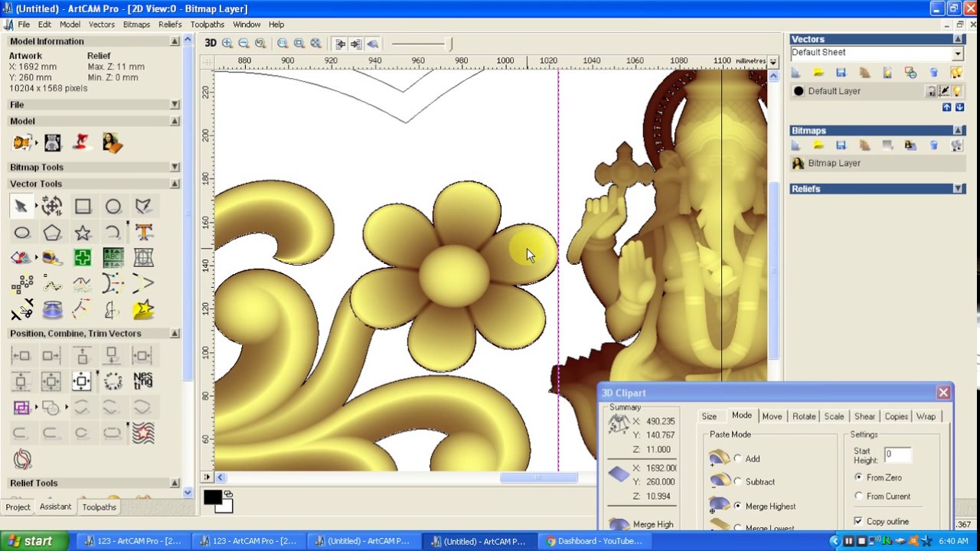Open the Toolpaths menu

207,24
